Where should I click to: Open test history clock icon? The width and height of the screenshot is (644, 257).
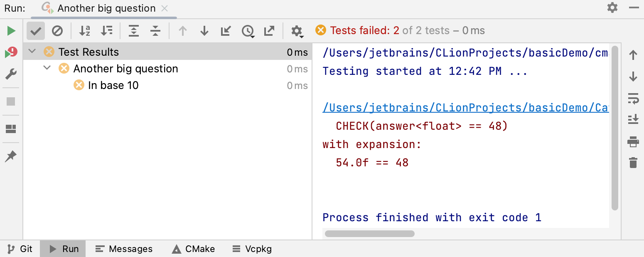248,31
